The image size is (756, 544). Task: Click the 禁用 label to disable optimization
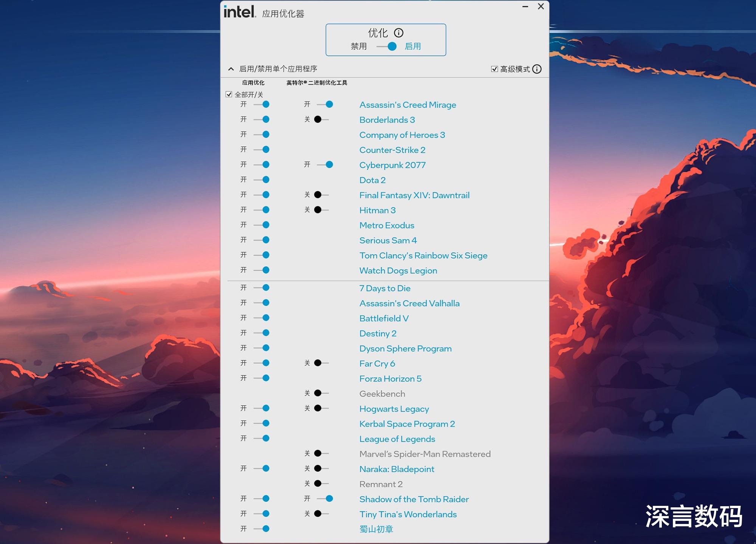(x=358, y=46)
